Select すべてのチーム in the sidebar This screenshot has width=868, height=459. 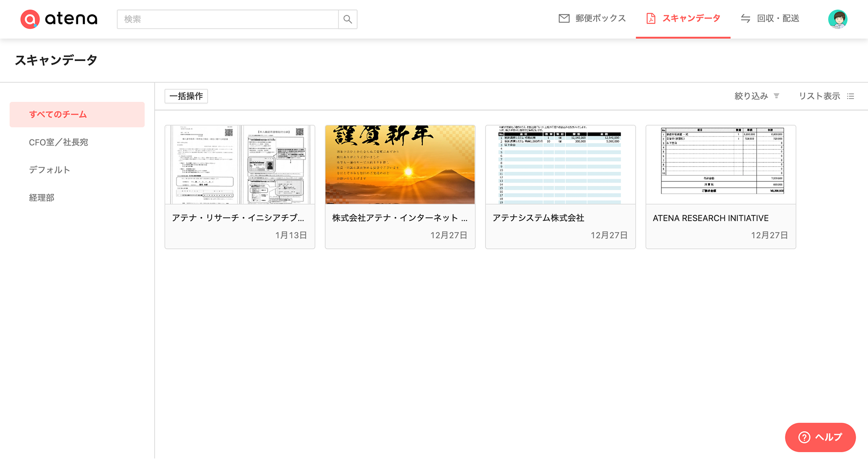(x=77, y=114)
